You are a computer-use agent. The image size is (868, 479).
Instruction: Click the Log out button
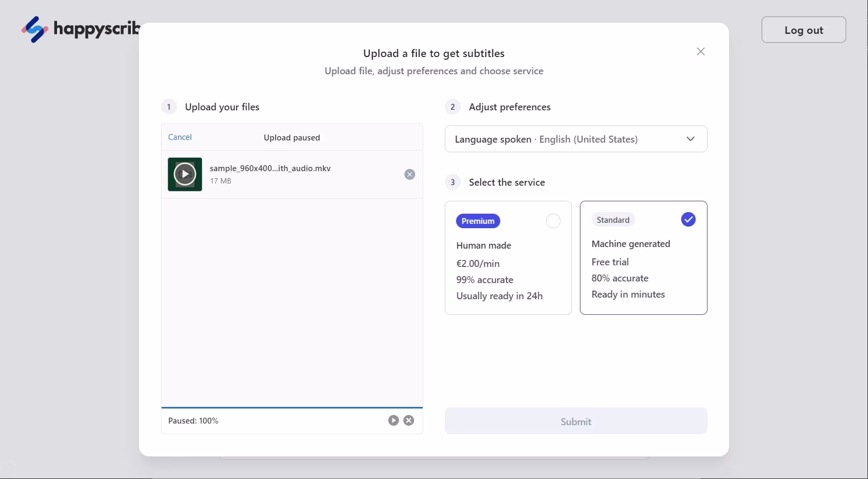click(803, 30)
